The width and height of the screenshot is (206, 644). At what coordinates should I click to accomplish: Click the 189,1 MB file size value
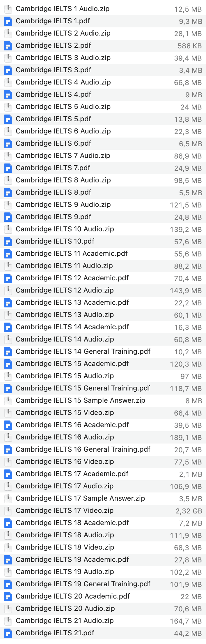(x=186, y=437)
